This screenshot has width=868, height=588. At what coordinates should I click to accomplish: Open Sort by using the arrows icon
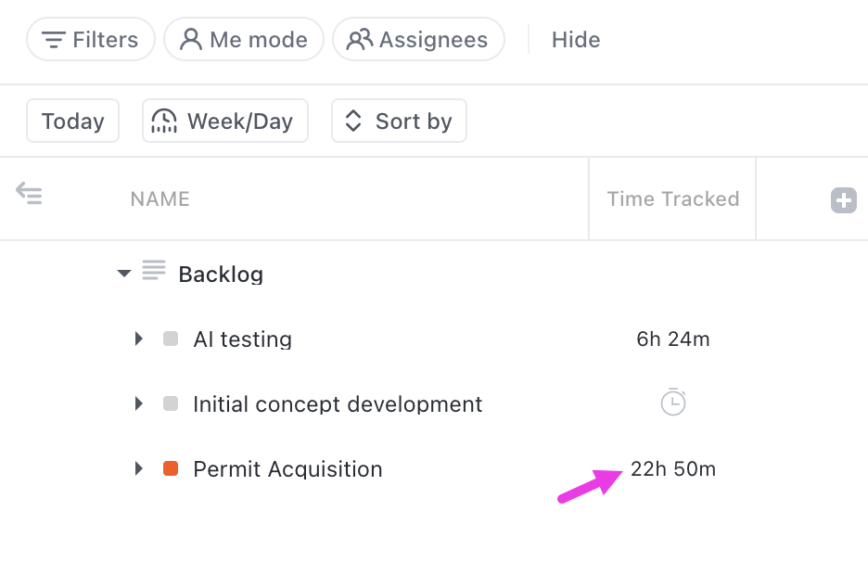[352, 121]
